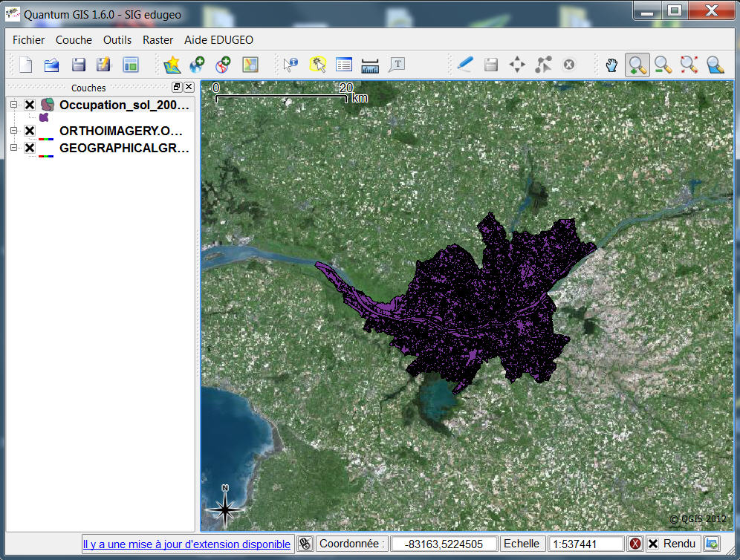Open the Aide EDUGEO menu

click(218, 40)
